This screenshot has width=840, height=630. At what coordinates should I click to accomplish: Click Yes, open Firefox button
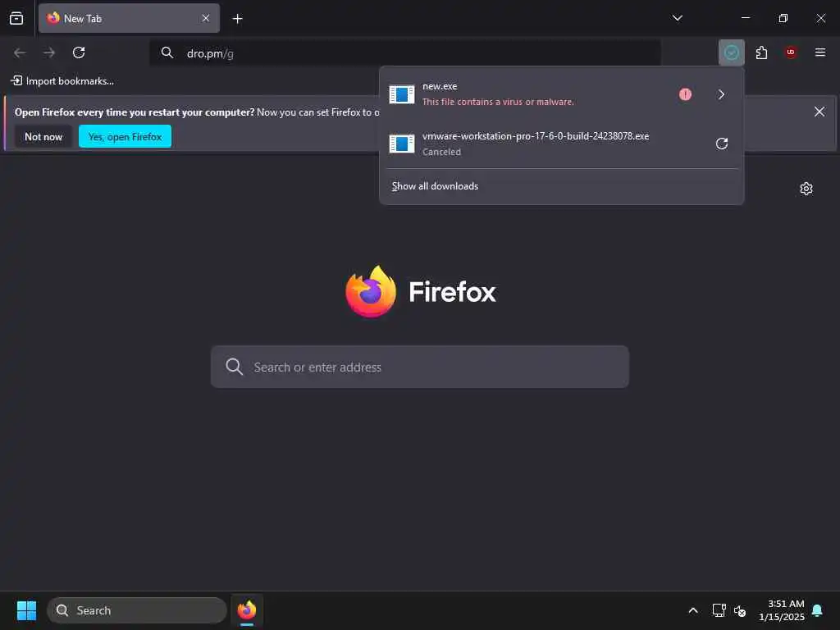[x=125, y=137]
